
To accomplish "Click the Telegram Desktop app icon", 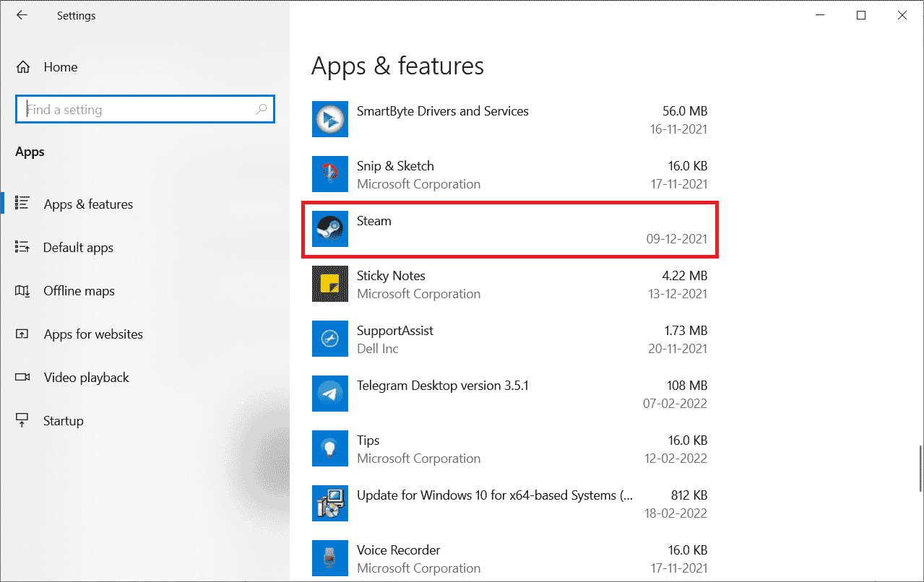I will [x=330, y=394].
